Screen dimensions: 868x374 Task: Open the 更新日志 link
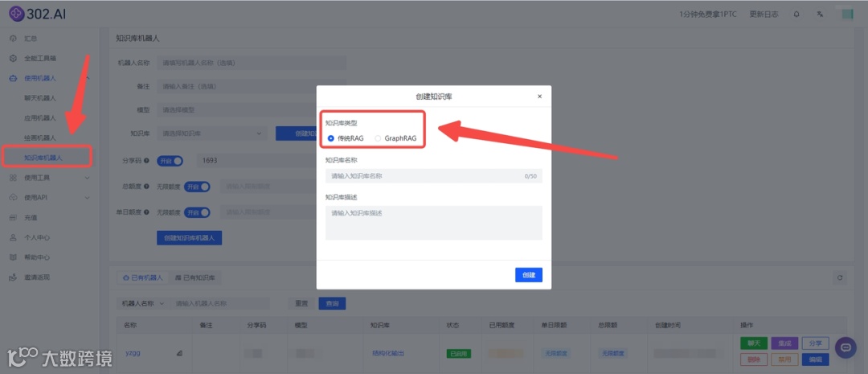tap(764, 14)
